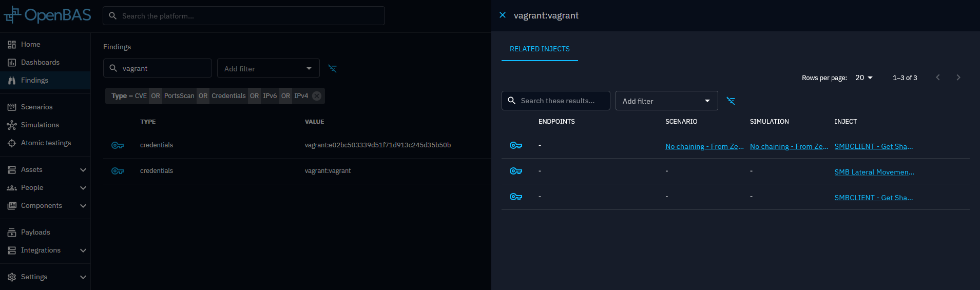The height and width of the screenshot is (290, 980).
Task: Click key icon of first inject row
Action: [x=516, y=146]
